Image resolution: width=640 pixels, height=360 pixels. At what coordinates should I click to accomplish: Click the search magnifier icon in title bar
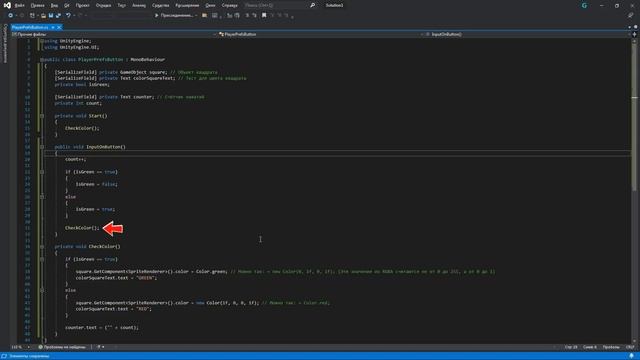click(312, 5)
